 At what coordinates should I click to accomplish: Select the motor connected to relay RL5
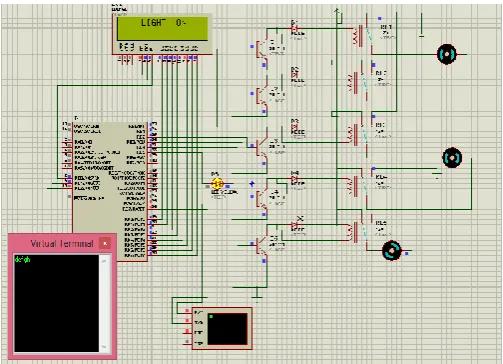(x=392, y=251)
